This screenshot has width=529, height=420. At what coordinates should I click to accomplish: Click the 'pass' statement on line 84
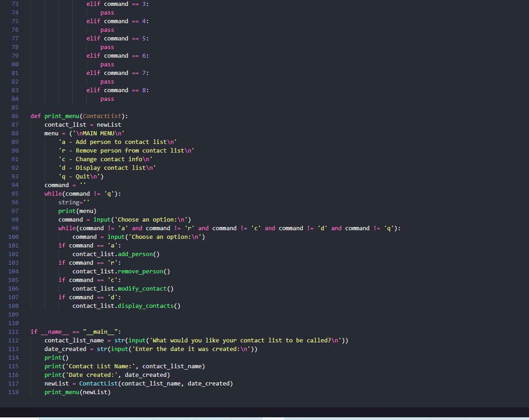point(107,99)
